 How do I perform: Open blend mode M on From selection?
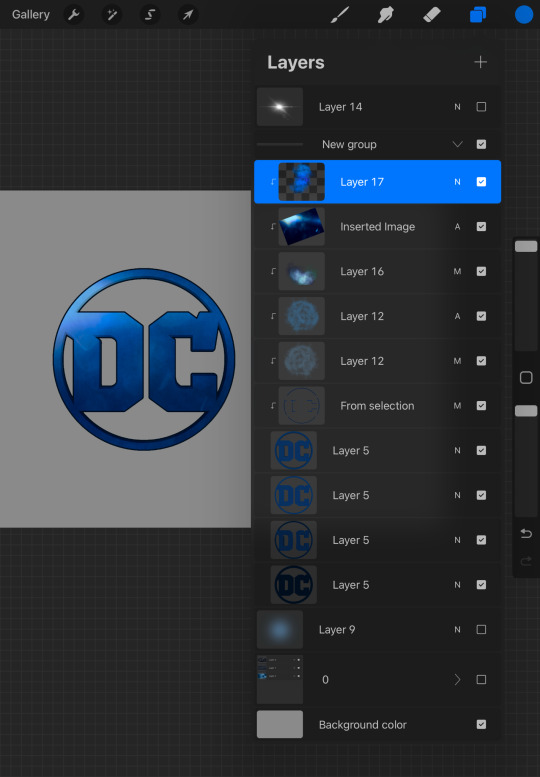pos(457,405)
